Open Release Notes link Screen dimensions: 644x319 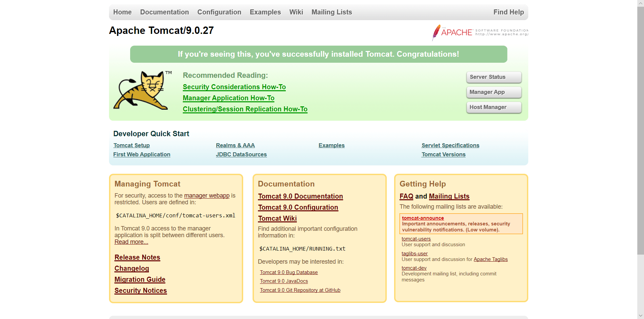pyautogui.click(x=137, y=257)
